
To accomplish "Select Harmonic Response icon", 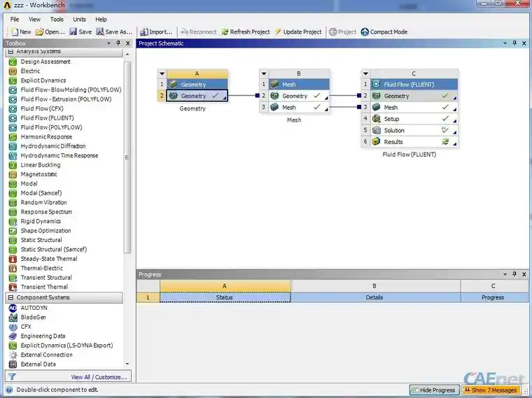I will (13, 137).
